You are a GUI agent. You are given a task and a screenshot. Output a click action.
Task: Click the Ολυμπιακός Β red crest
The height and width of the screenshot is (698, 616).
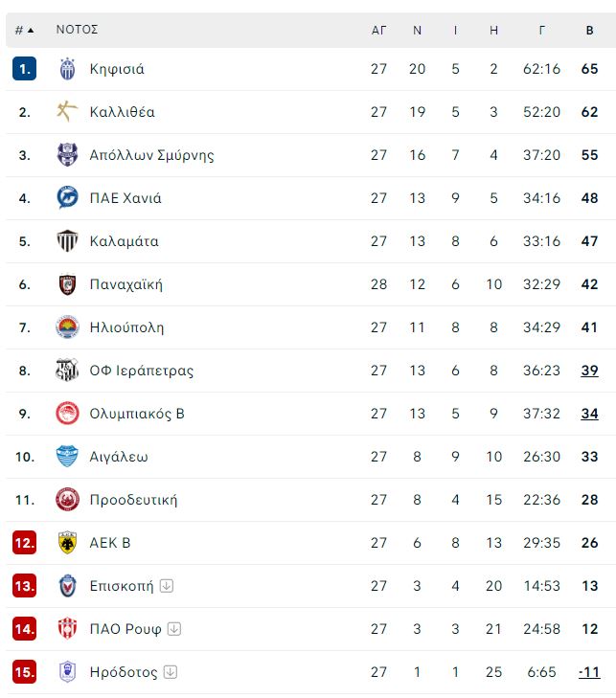67,413
